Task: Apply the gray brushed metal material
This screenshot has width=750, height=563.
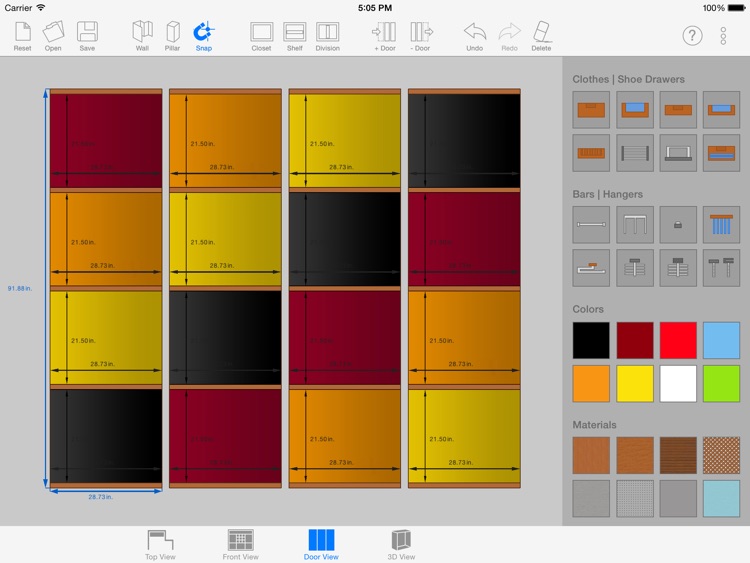Action: (591, 498)
